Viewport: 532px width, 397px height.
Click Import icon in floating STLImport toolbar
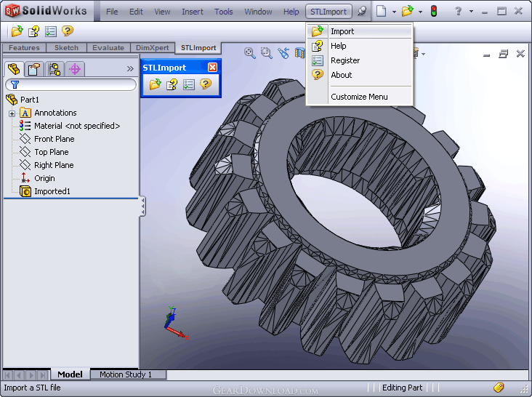coord(155,84)
